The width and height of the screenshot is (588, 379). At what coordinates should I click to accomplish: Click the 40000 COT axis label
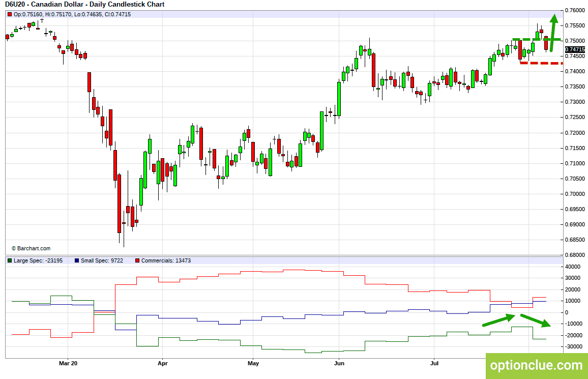click(572, 267)
